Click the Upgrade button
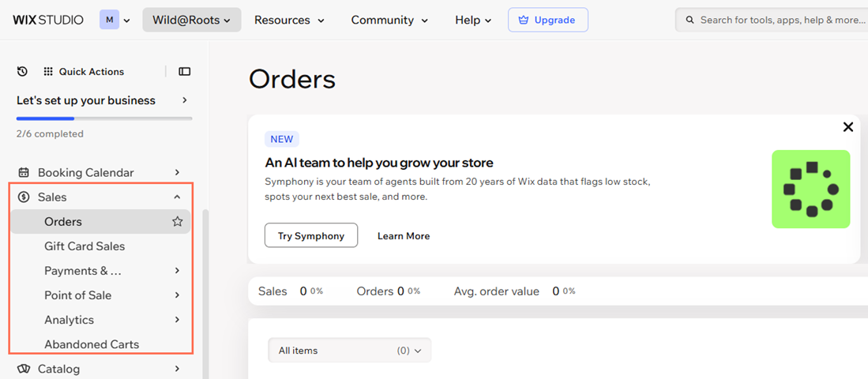The width and height of the screenshot is (868, 379). (548, 20)
